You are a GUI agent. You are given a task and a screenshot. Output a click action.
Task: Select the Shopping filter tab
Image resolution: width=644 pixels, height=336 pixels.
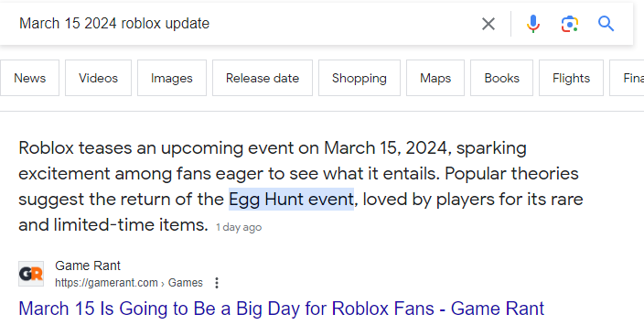pos(360,78)
